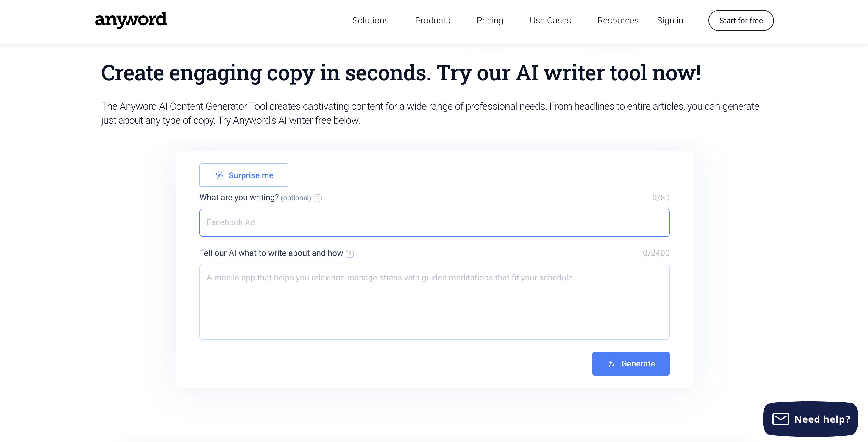Viewport: 868px width, 442px height.
Task: Click the anyword logo
Action: coord(131,20)
